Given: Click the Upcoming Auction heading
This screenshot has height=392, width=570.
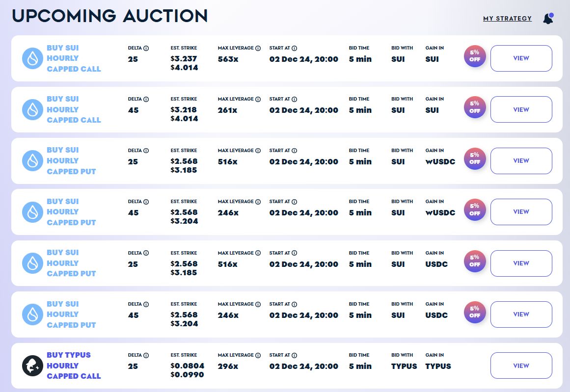Looking at the screenshot, I should (110, 16).
